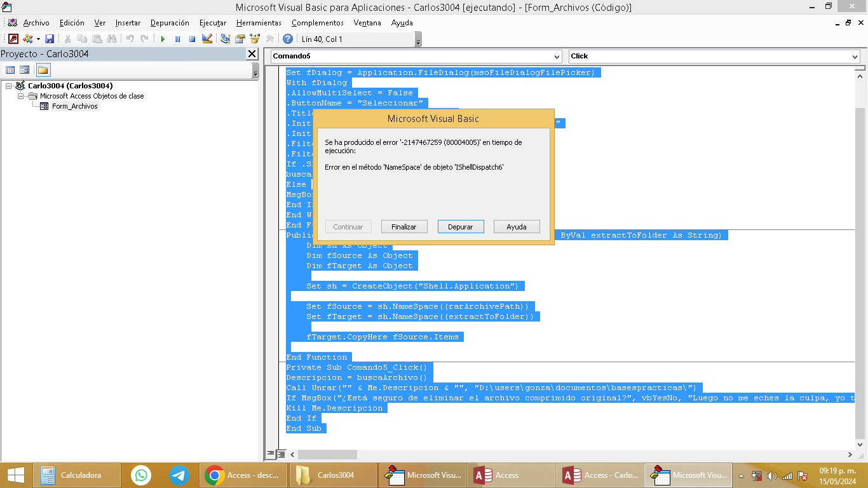Viewport: 868px width, 488px height.
Task: Open the Properties Window toolbar icon
Action: [240, 39]
